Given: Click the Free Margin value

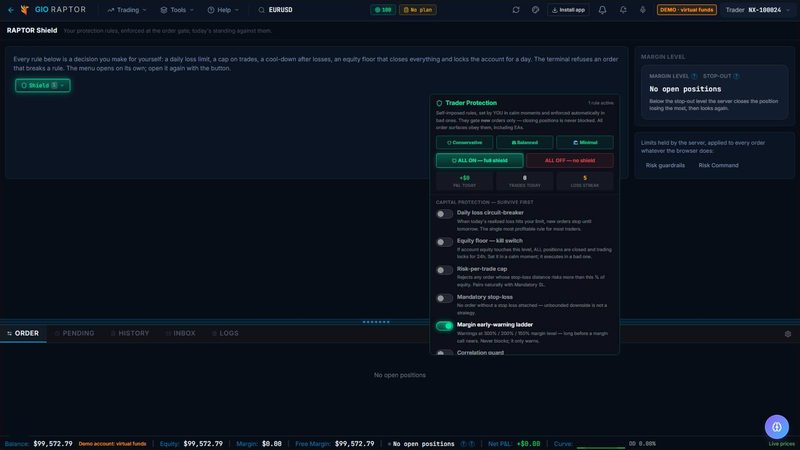Looking at the screenshot, I should 355,444.
